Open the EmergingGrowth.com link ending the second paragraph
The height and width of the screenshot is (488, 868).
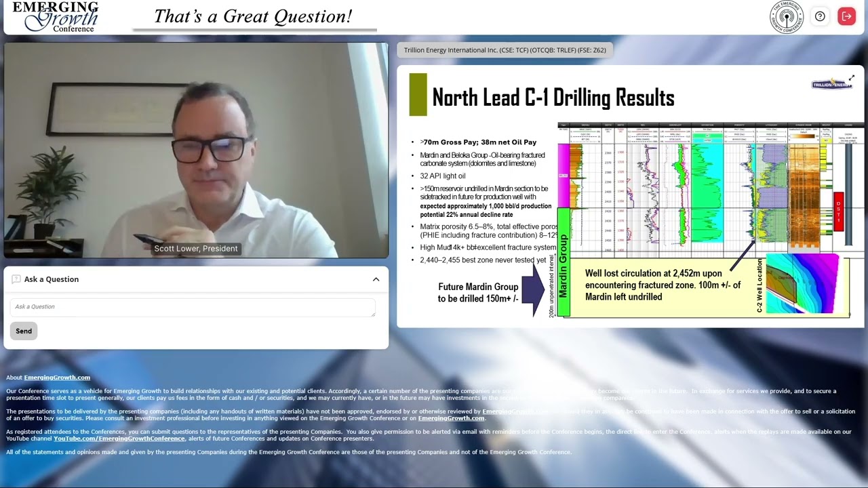[x=451, y=418]
